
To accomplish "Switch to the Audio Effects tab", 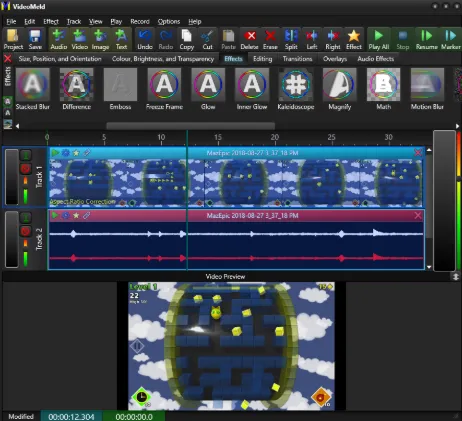I will click(376, 59).
